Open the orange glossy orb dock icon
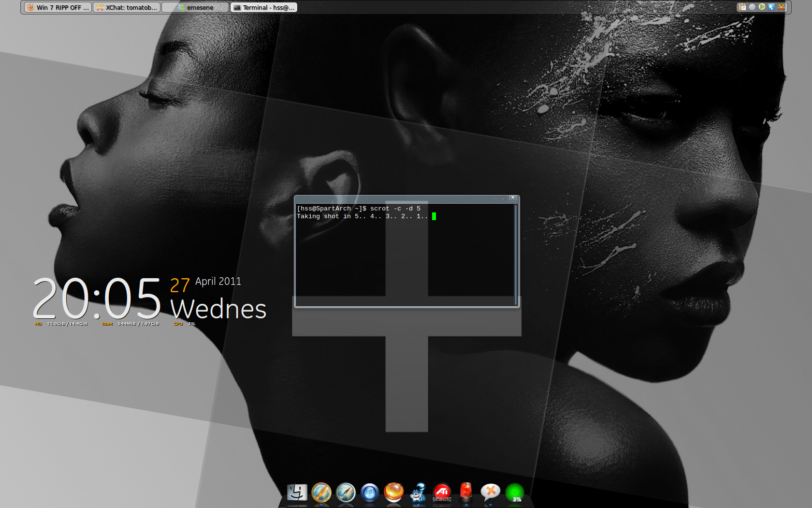 point(394,492)
